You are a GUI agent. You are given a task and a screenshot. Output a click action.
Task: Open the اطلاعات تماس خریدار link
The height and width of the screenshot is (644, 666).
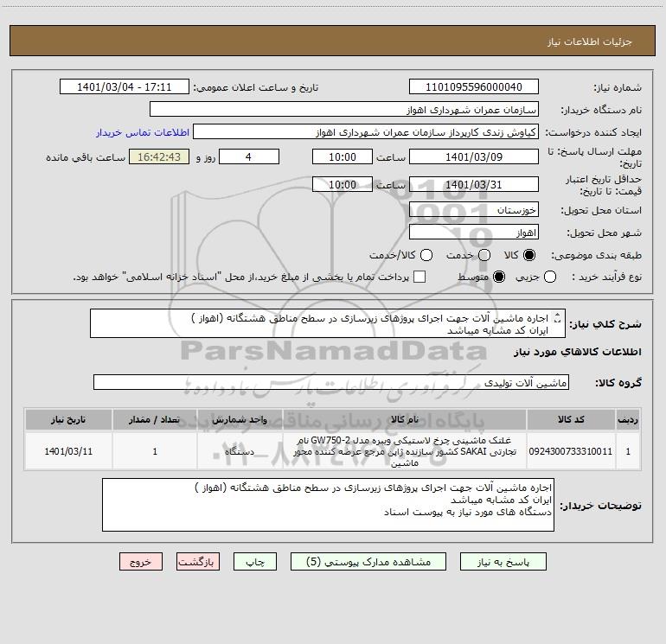pyautogui.click(x=143, y=132)
